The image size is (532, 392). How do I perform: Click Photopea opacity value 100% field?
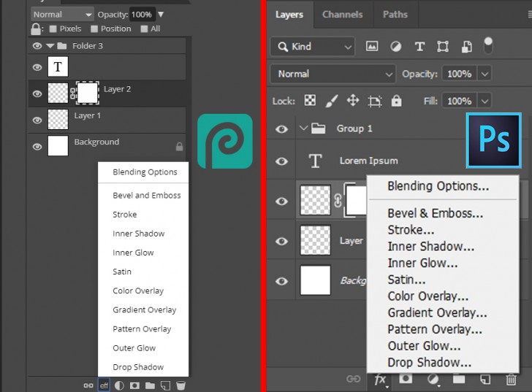(142, 15)
